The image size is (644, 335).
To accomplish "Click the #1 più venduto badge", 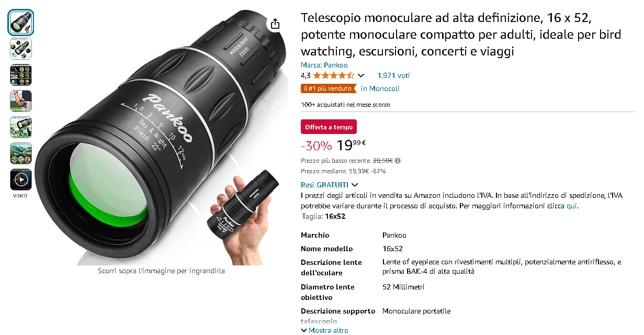I will (x=328, y=88).
